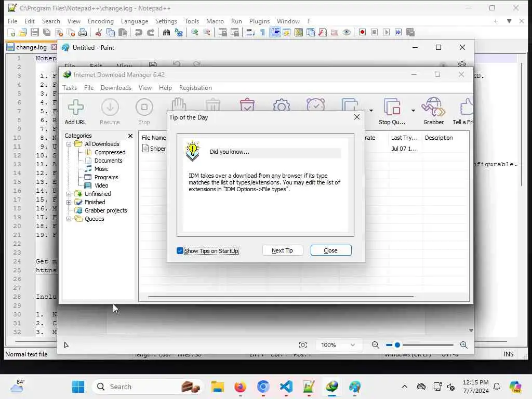Click Undo icon in Notepad++ toolbar
The width and height of the screenshot is (532, 399).
[138, 32]
